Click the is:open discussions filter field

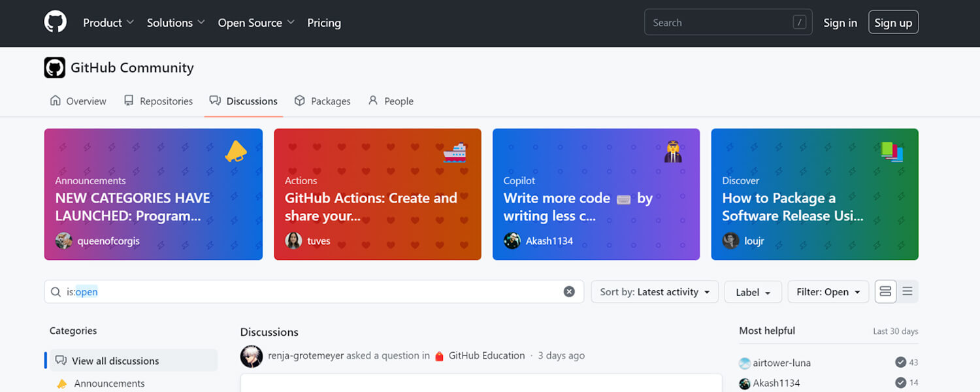click(x=314, y=292)
